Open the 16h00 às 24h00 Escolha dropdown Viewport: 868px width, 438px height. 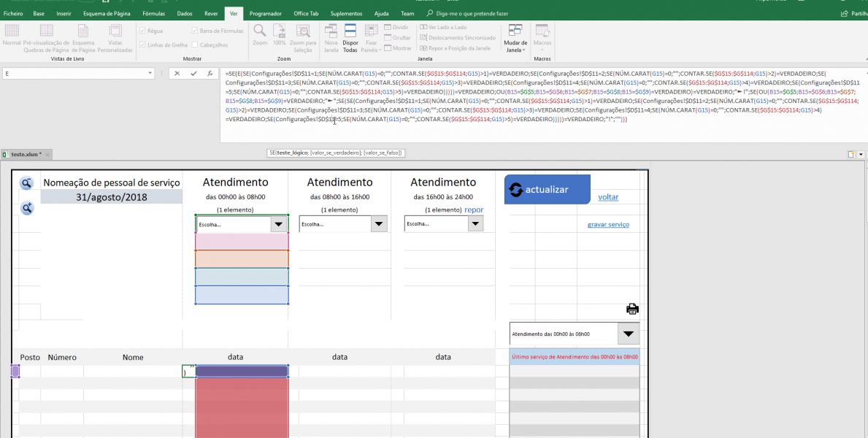475,225
